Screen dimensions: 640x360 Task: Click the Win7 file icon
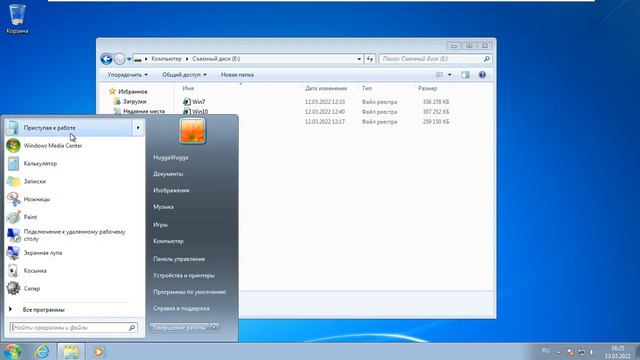click(187, 102)
